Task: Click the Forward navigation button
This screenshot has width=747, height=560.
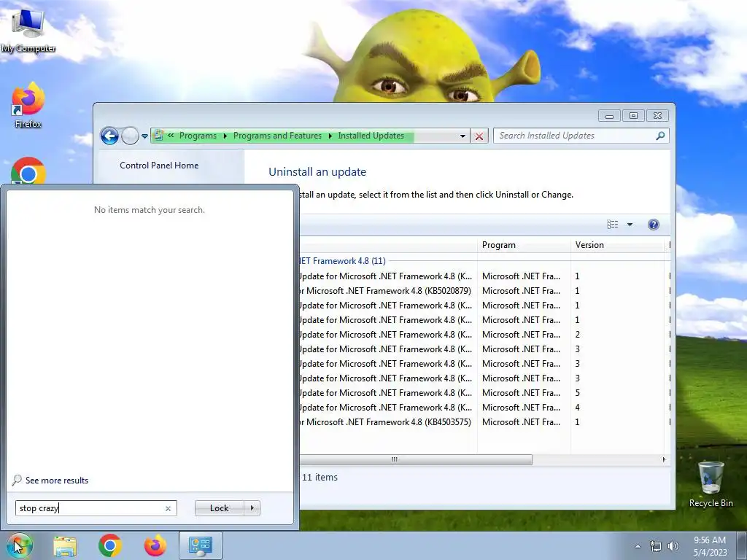Action: tap(130, 136)
